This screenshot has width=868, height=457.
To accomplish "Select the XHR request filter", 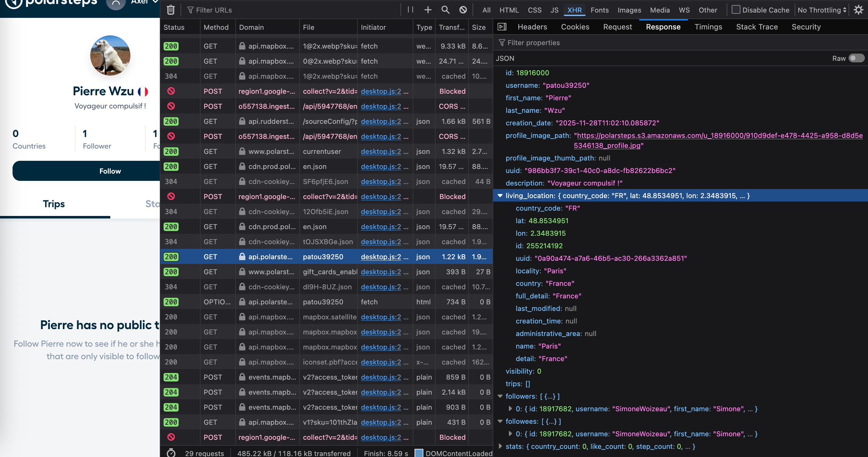I will 574,10.
